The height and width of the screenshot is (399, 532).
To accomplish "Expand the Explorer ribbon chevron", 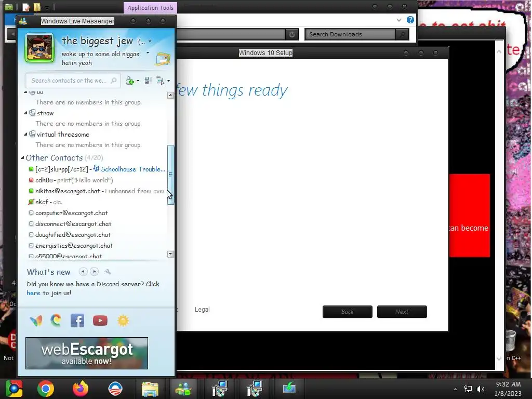I will 399,20.
